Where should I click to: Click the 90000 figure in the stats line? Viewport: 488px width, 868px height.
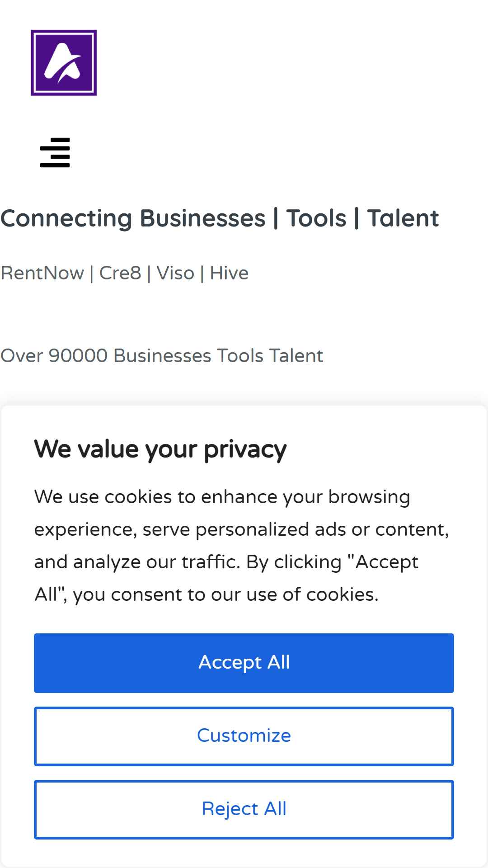(x=78, y=356)
